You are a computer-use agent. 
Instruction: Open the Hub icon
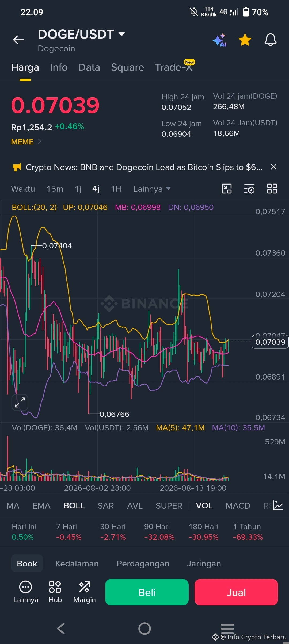(55, 592)
